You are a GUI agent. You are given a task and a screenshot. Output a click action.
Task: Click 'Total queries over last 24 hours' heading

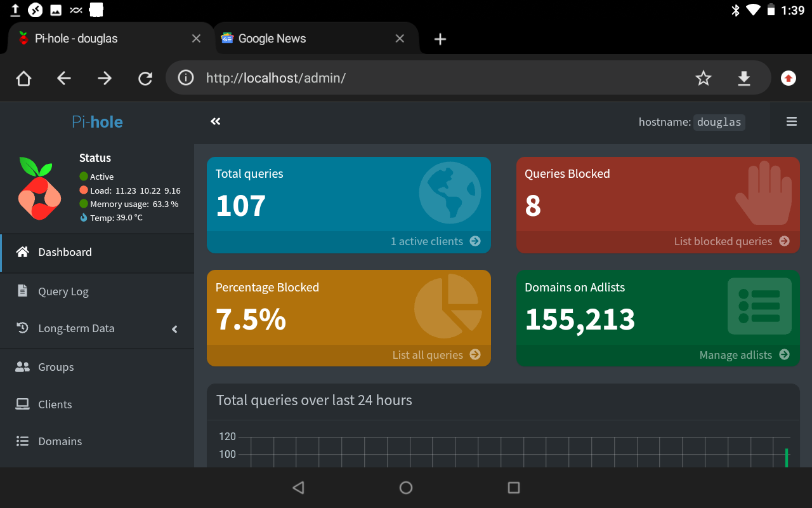click(314, 401)
